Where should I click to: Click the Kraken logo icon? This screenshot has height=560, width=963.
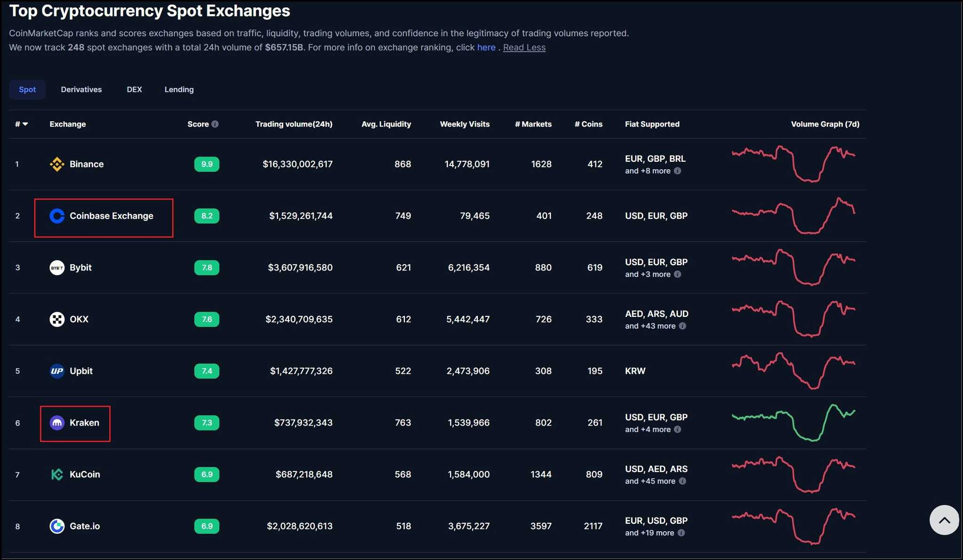pos(57,423)
